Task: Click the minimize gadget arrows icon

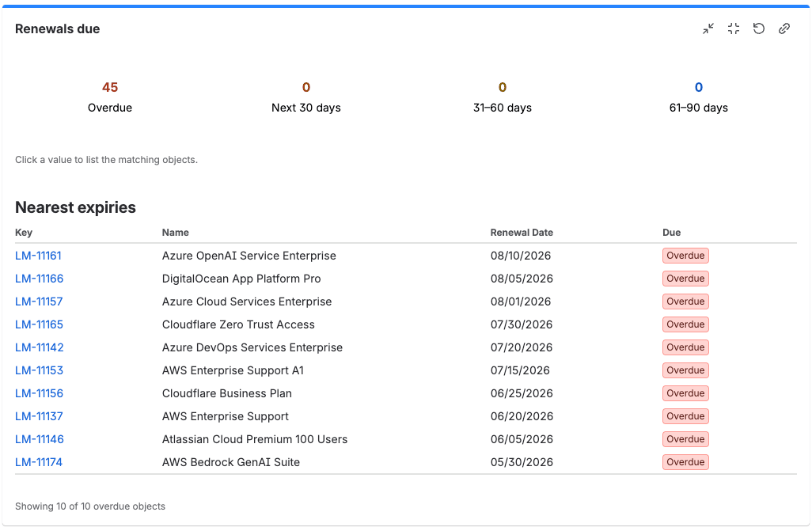Action: [x=708, y=29]
